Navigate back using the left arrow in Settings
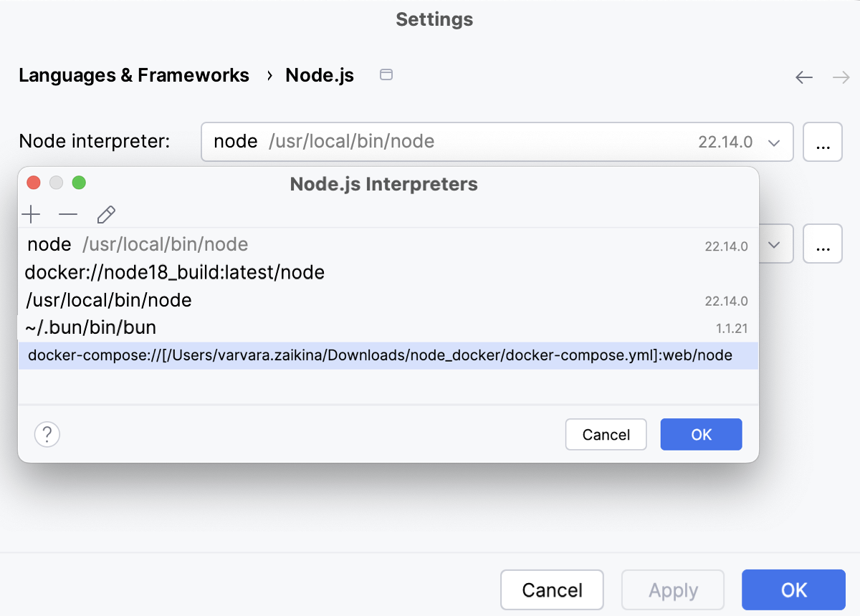860x616 pixels. coord(803,77)
